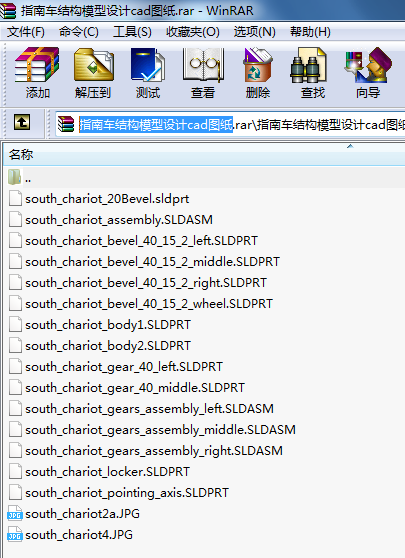Click file icon of south_chariot_assembly.SLDASM

[15, 220]
